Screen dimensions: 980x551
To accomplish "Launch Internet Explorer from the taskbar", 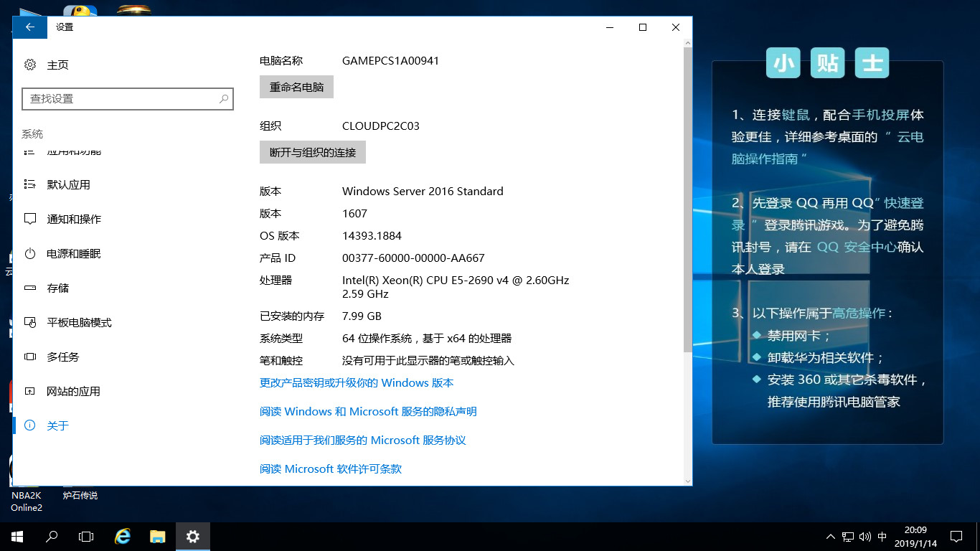I will [123, 537].
